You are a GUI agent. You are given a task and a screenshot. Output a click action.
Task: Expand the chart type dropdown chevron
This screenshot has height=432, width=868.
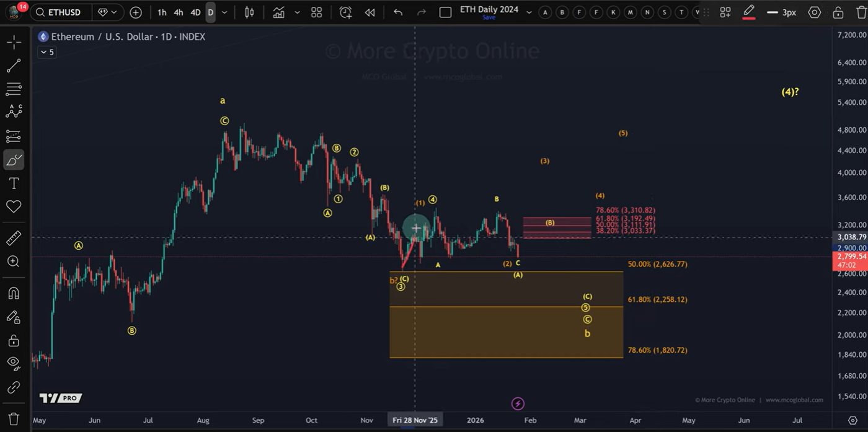click(296, 12)
